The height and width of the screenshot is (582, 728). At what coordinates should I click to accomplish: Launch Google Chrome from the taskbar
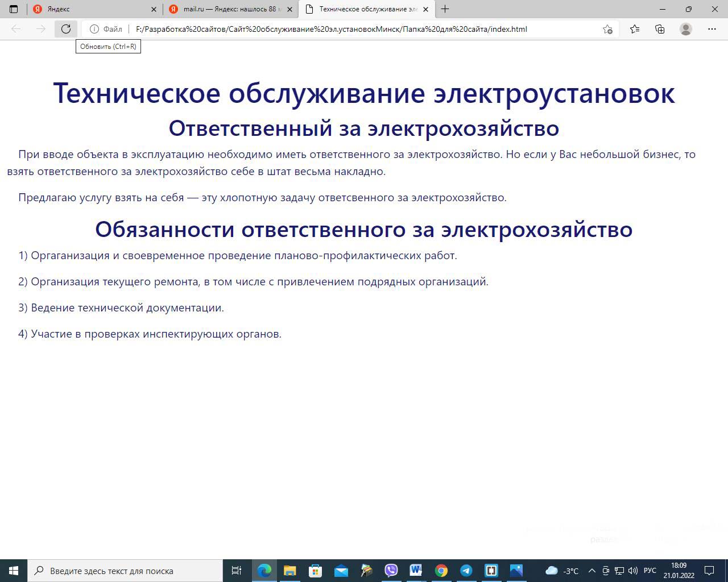441,571
